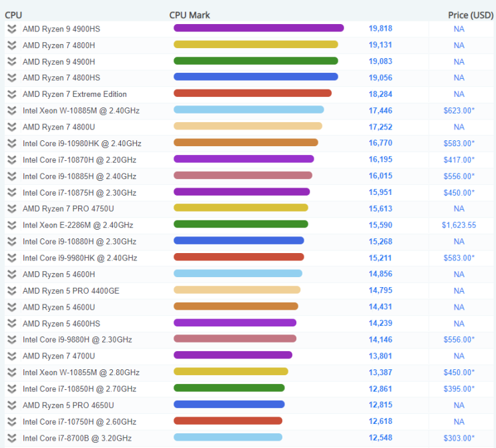This screenshot has height=448, width=496.
Task: Open the AMD Ryzen 5 PRO 4400GE link
Action: coord(71,290)
